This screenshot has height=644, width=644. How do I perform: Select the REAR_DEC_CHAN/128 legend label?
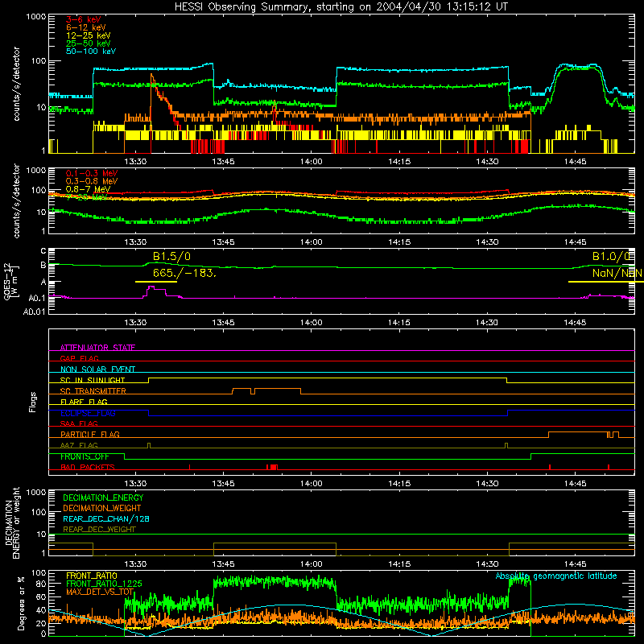[x=106, y=519]
